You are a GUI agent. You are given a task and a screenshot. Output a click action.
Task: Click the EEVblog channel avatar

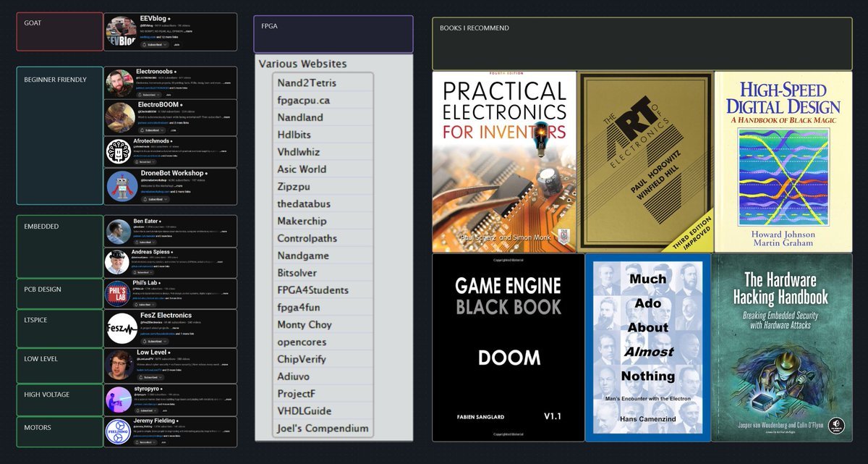pyautogui.click(x=121, y=31)
